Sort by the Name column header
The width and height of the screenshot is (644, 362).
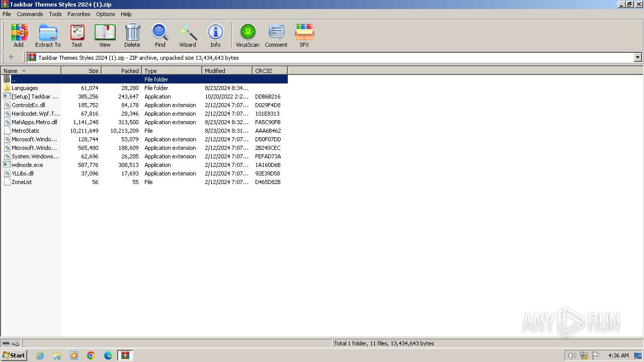pyautogui.click(x=31, y=71)
